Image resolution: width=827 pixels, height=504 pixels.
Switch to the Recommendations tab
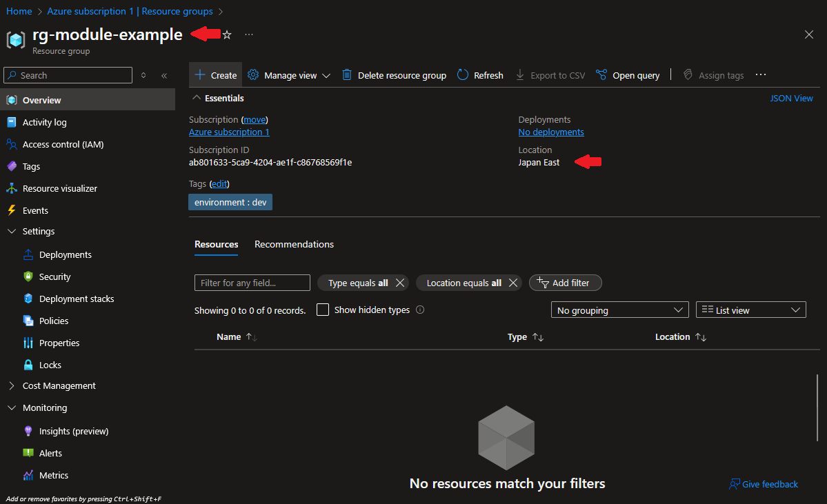tap(294, 245)
